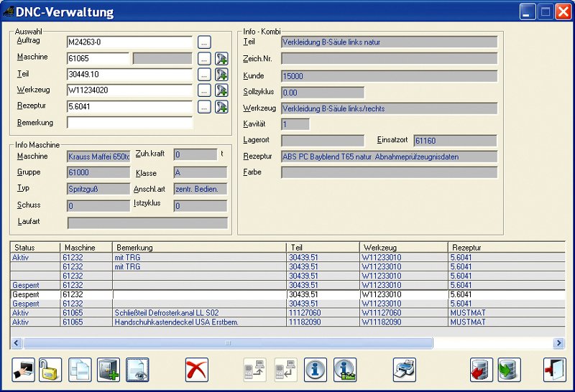Open the Rezeptur lookup button (...)
Image resolution: width=575 pixels, height=392 pixels.
coord(204,107)
